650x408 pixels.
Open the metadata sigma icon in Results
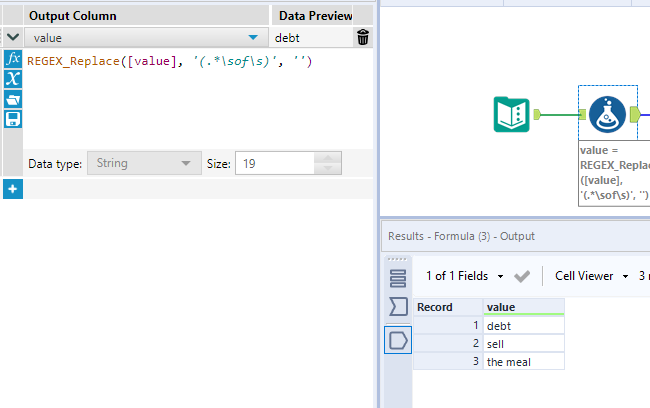[x=398, y=307]
